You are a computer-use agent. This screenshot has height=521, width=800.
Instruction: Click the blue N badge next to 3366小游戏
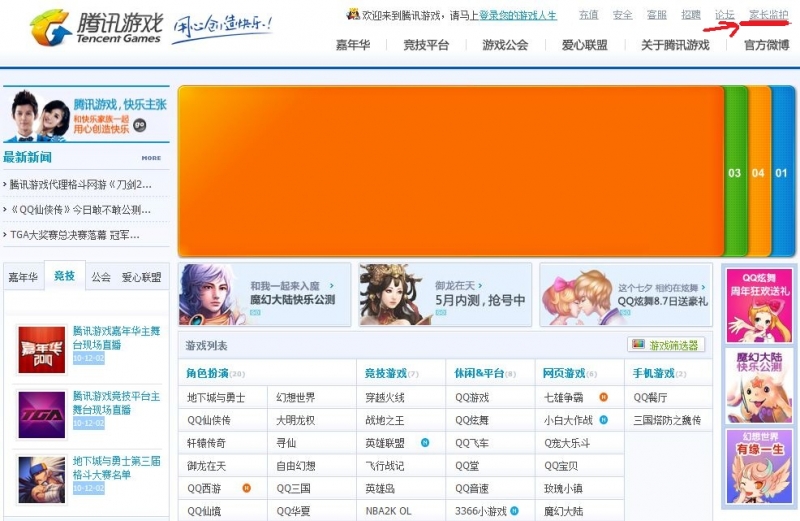point(514,510)
